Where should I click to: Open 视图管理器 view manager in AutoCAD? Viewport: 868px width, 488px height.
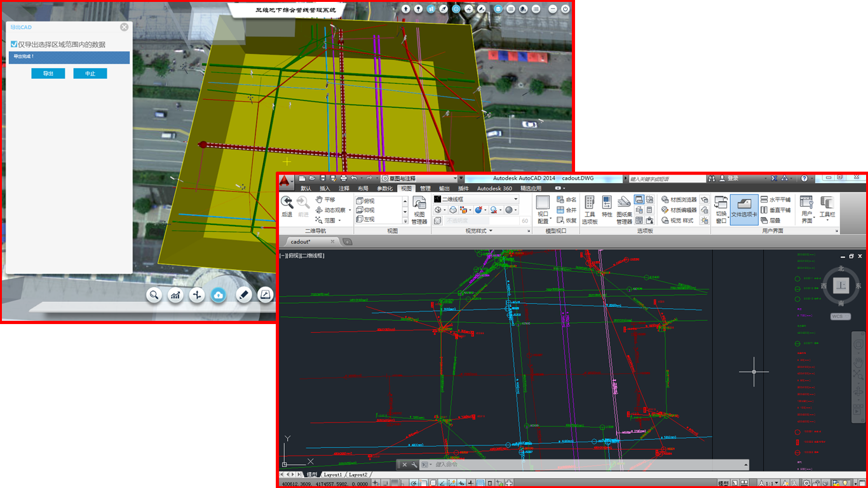tap(419, 210)
